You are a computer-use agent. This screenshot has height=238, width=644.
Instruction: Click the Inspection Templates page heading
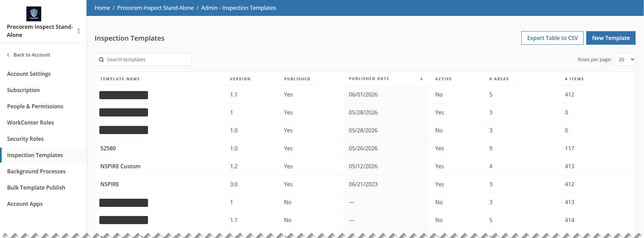point(129,38)
